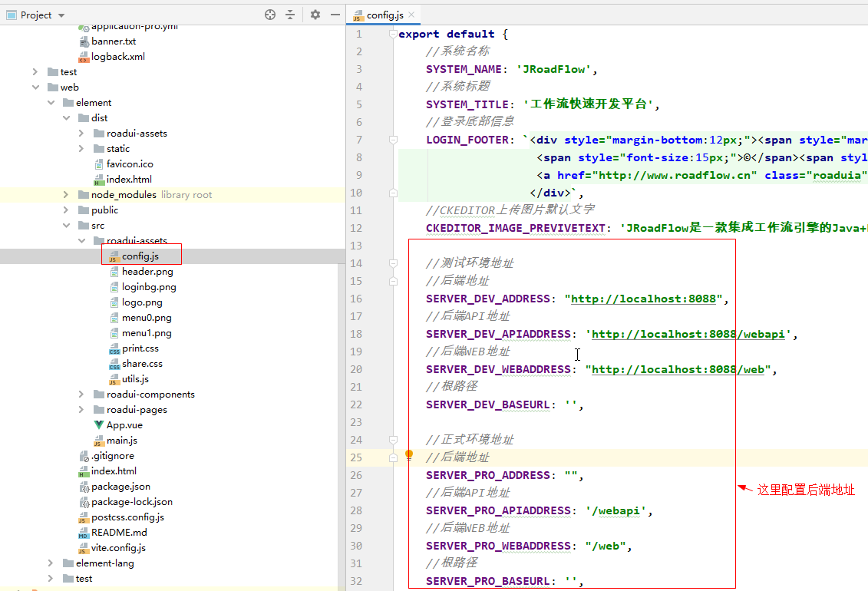
Task: Select share.css in the tree
Action: (x=142, y=364)
